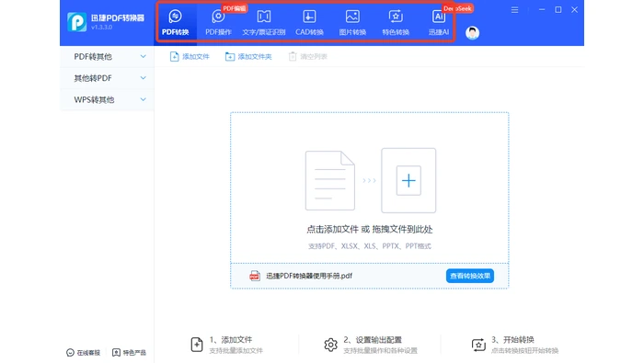Click the 添加文件夹 toolbar button
Image resolution: width=644 pixels, height=363 pixels.
point(248,57)
